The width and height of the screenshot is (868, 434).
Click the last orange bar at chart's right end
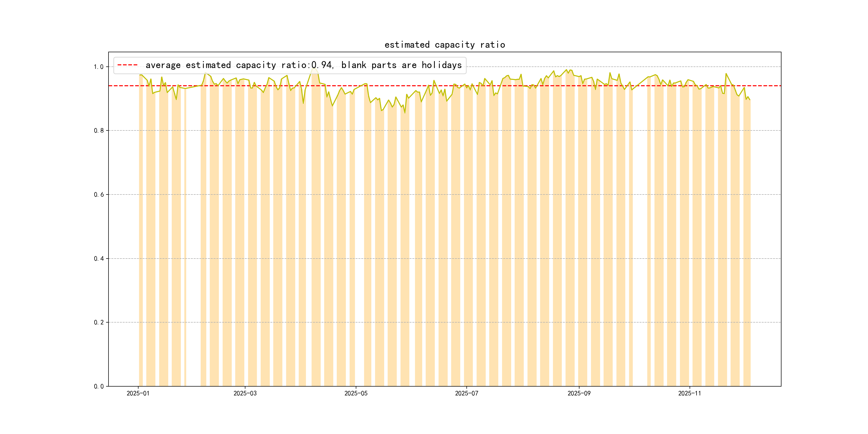[747, 236]
